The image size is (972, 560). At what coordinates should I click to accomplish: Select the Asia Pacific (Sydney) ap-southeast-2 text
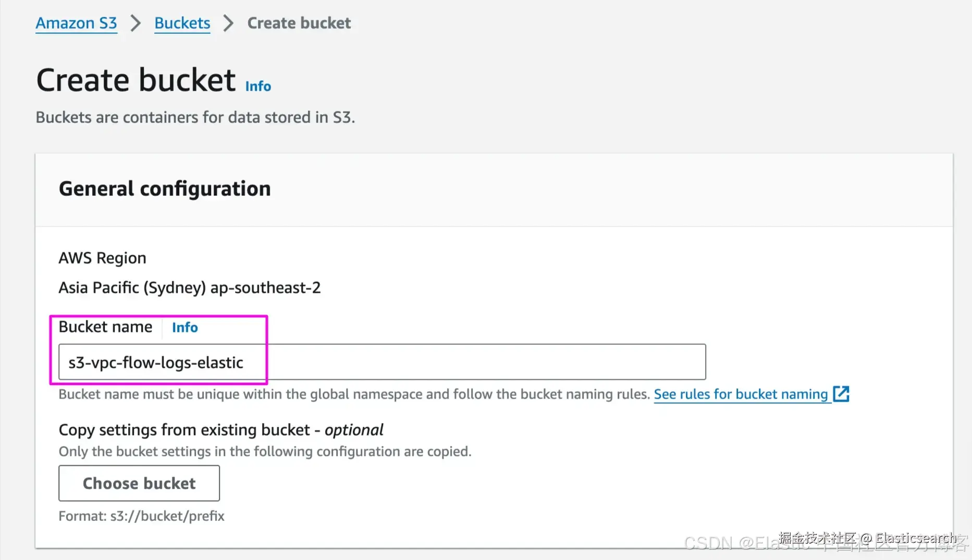click(189, 288)
